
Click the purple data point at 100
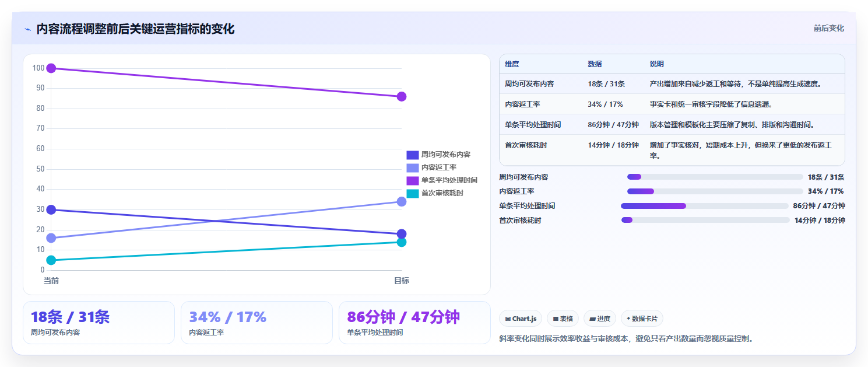point(51,68)
